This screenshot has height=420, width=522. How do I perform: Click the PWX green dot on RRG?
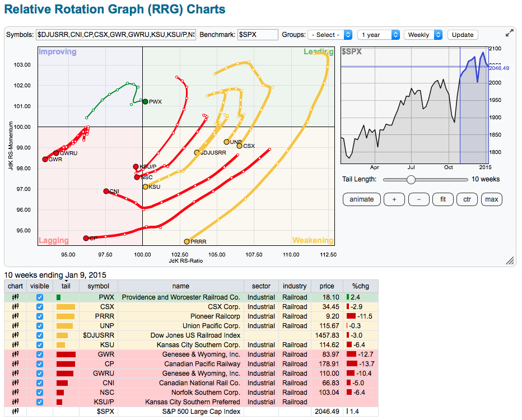146,101
